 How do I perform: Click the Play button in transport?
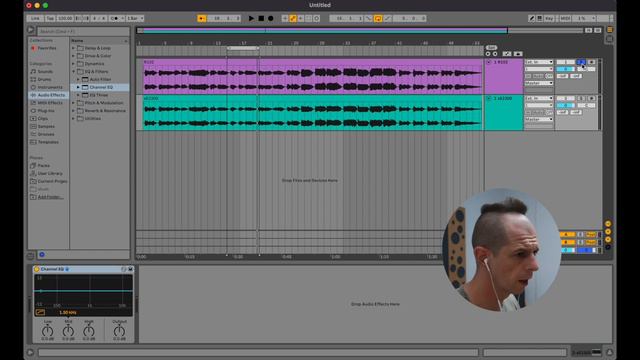click(x=251, y=18)
